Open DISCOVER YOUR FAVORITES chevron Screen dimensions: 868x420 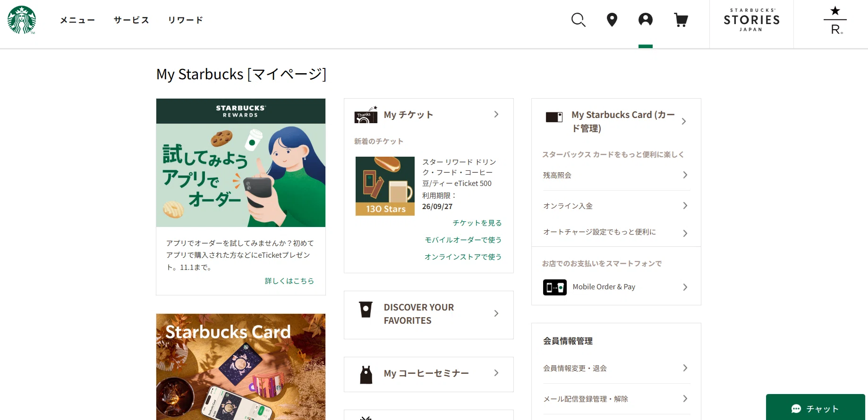pyautogui.click(x=496, y=313)
